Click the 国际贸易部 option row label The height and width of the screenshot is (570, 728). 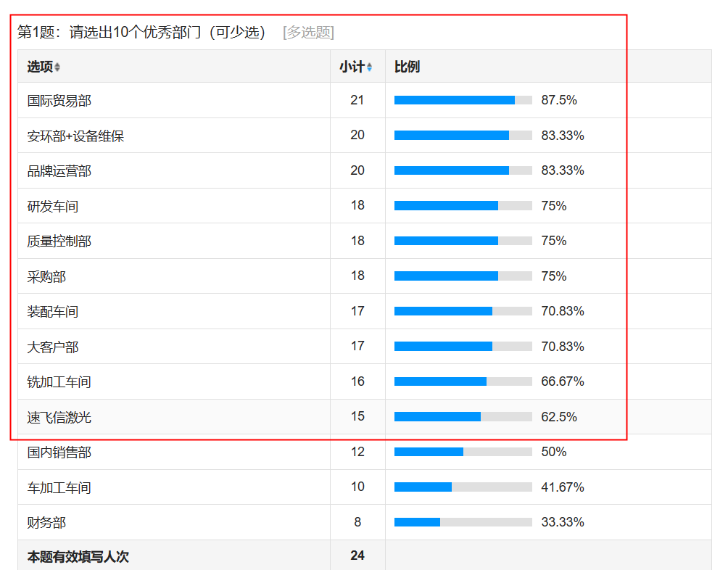(59, 101)
